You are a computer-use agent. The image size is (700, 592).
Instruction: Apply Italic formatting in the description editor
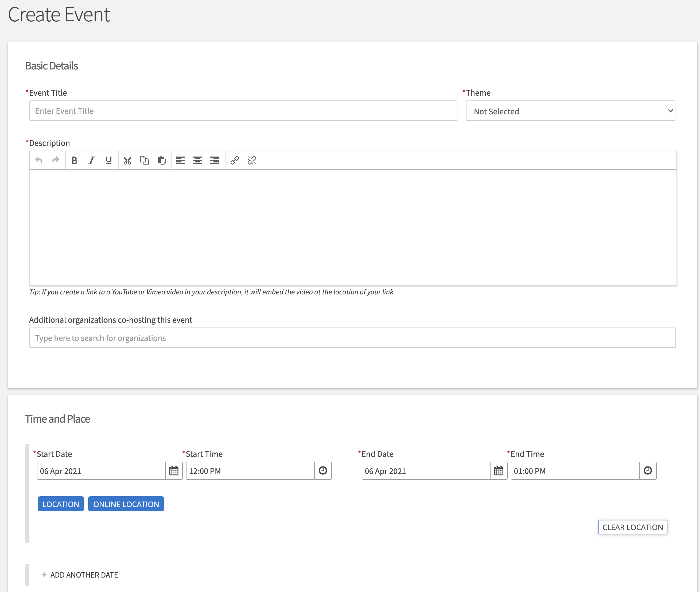coord(91,160)
